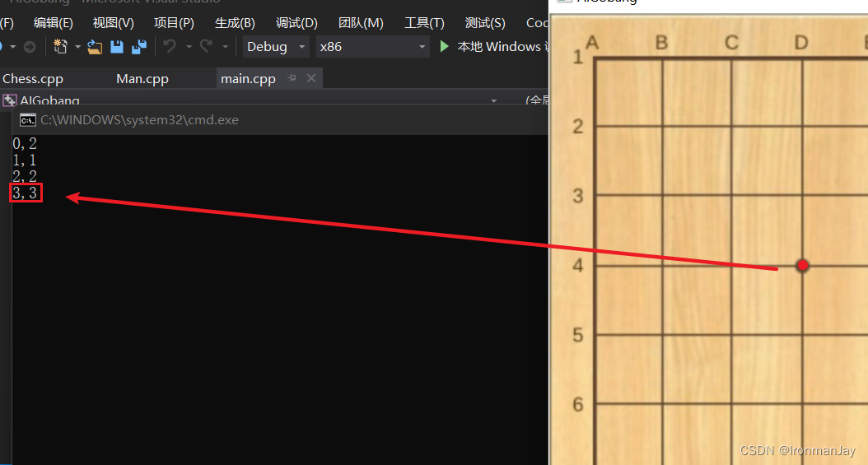868x465 pixels.
Task: Switch to the Chess.cpp tab
Action: point(33,78)
